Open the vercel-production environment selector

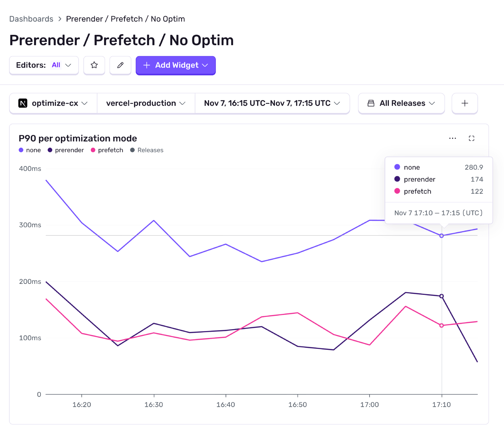[145, 103]
